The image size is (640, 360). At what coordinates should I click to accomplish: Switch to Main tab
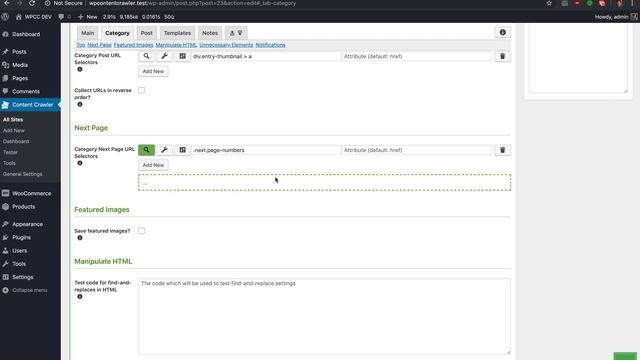pos(87,33)
